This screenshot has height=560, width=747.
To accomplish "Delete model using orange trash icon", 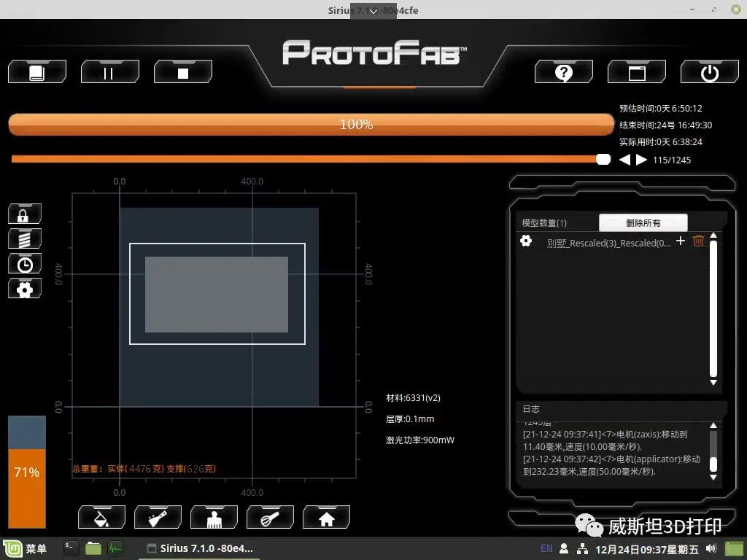I will (698, 241).
